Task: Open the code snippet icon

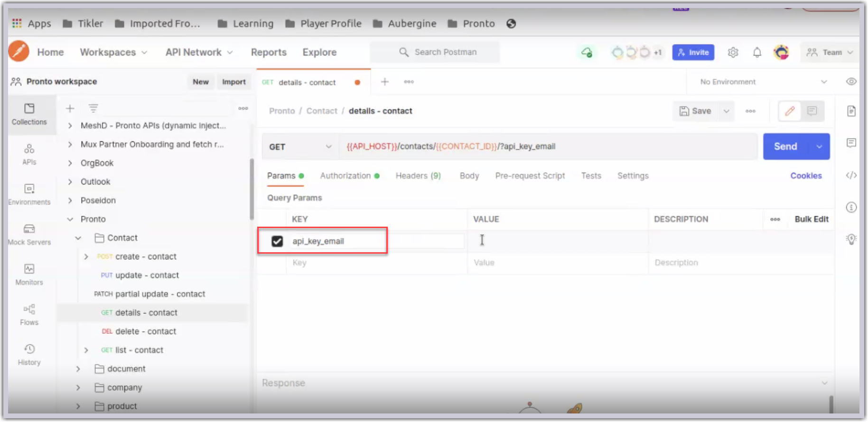Action: click(x=851, y=175)
